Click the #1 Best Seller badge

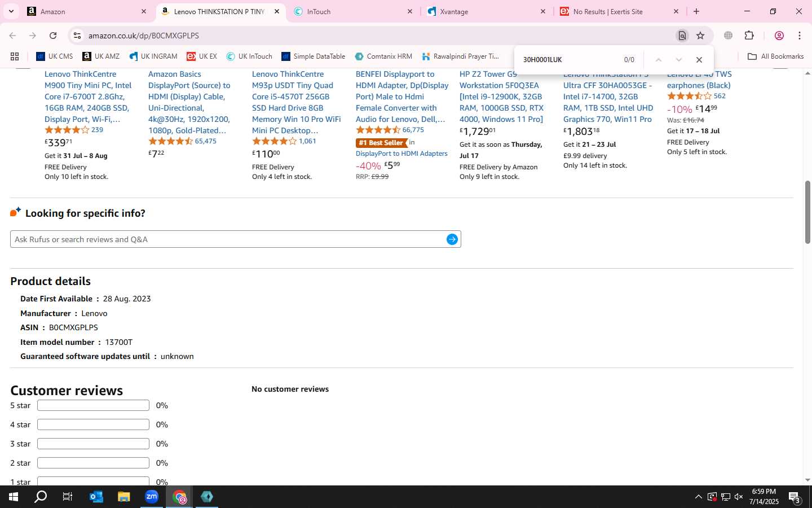382,143
